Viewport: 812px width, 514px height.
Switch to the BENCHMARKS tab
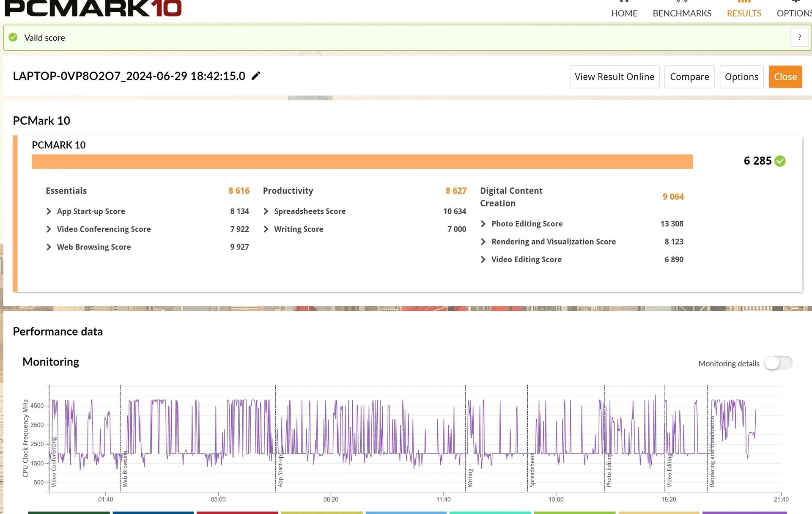click(x=682, y=13)
